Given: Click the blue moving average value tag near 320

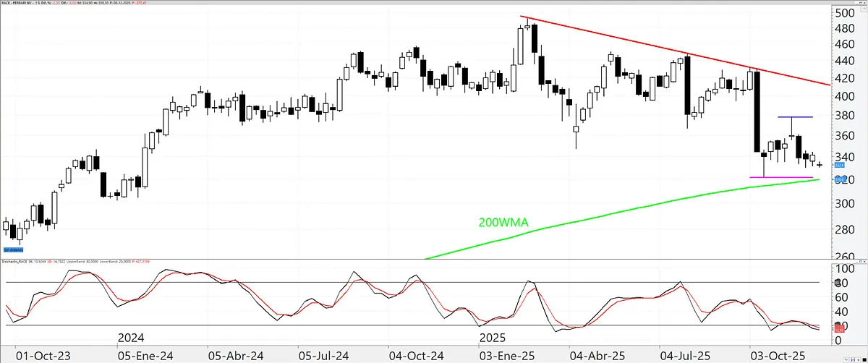Looking at the screenshot, I should click(842, 179).
